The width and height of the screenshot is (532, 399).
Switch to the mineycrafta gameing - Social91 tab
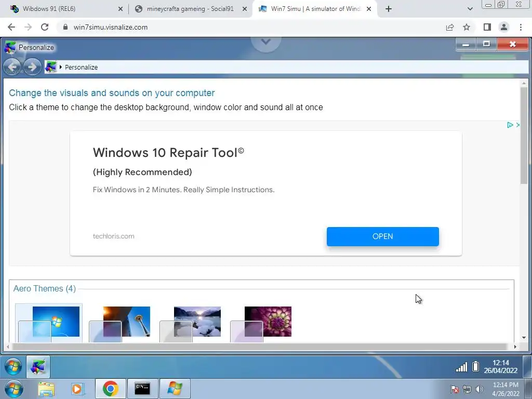click(x=190, y=9)
